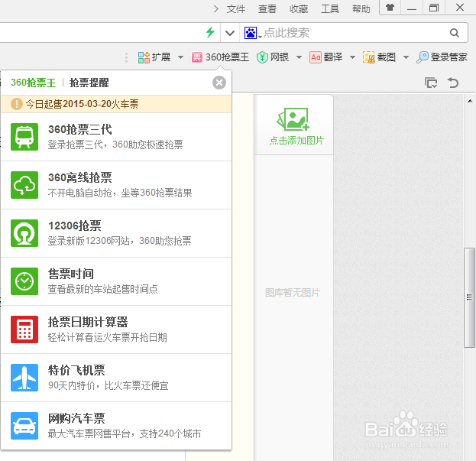This screenshot has height=461, width=476.
Task: Click the add-picture image icon
Action: 293,119
